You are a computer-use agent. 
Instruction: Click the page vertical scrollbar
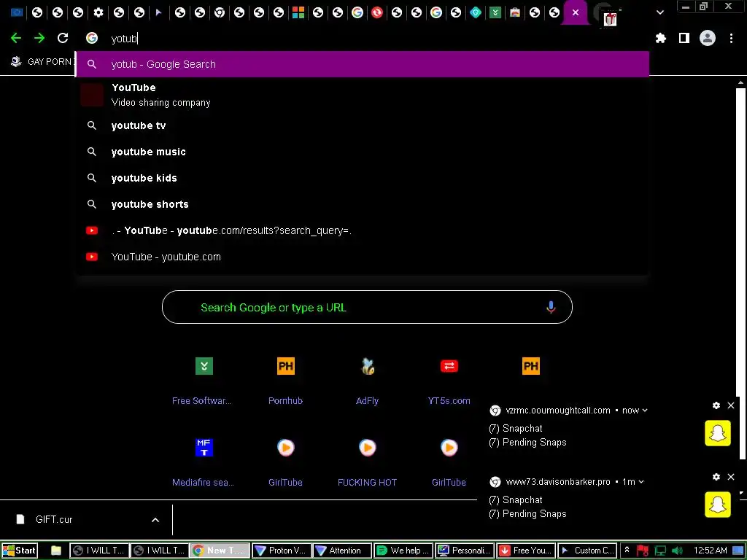[x=740, y=274]
